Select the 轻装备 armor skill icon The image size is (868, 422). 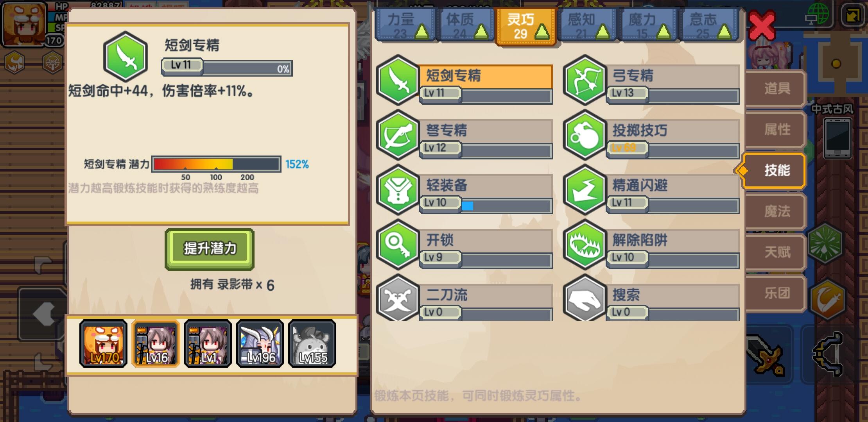click(x=398, y=190)
